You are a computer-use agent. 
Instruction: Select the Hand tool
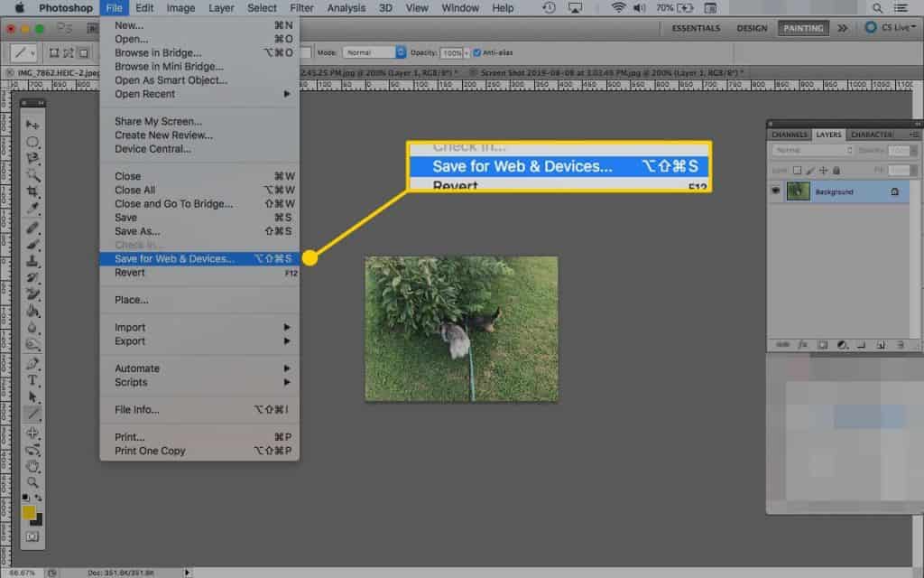[x=32, y=467]
